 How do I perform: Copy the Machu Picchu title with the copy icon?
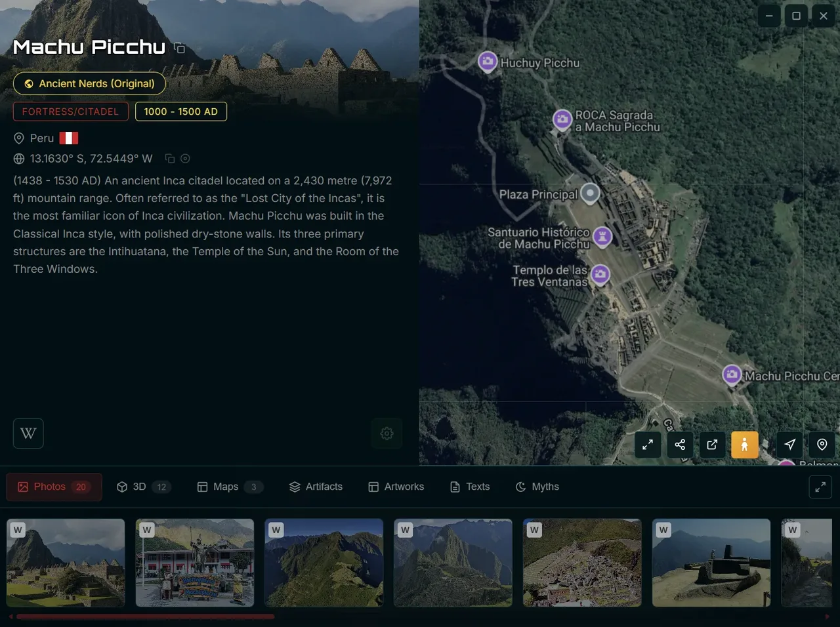[180, 48]
